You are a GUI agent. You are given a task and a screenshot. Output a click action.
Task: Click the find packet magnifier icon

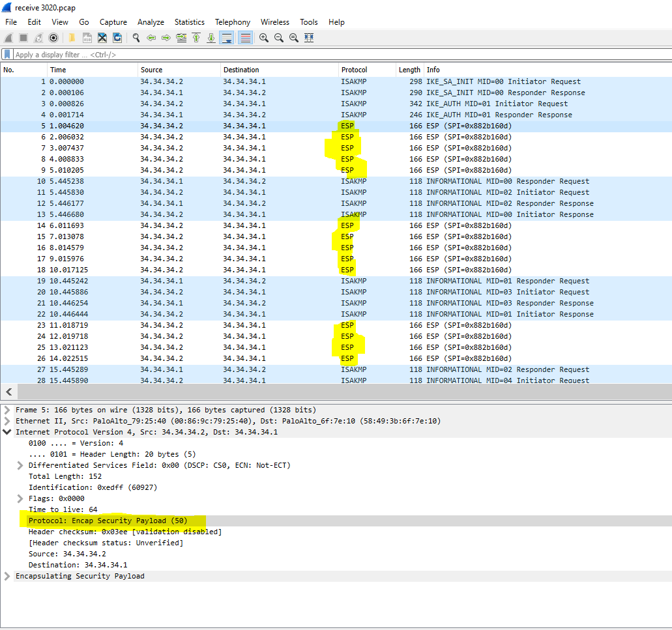tap(136, 38)
